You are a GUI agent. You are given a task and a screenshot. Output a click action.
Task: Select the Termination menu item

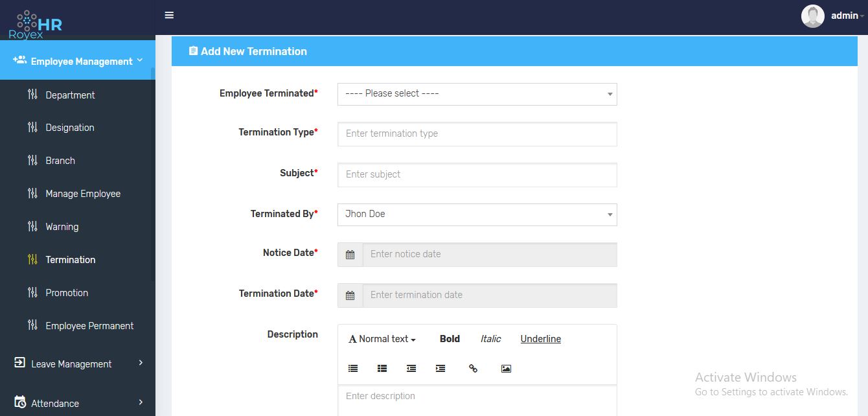[71, 259]
